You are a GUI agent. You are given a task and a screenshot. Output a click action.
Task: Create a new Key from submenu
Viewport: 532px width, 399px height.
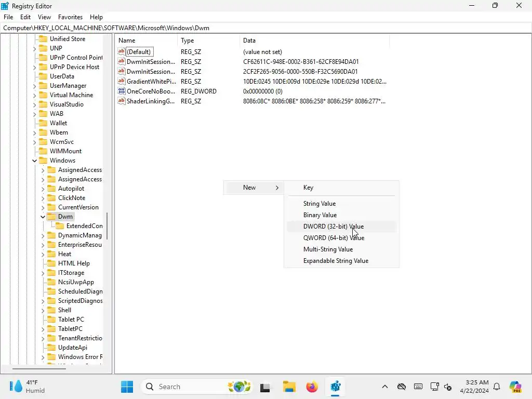click(341, 188)
